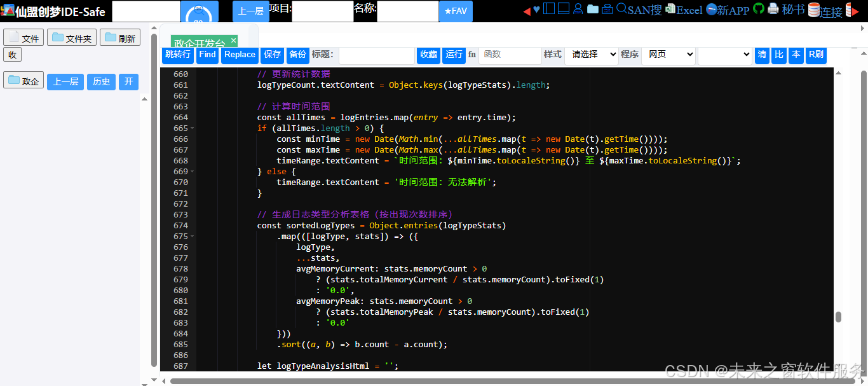
Task: Click the 运行 run button
Action: (x=454, y=55)
